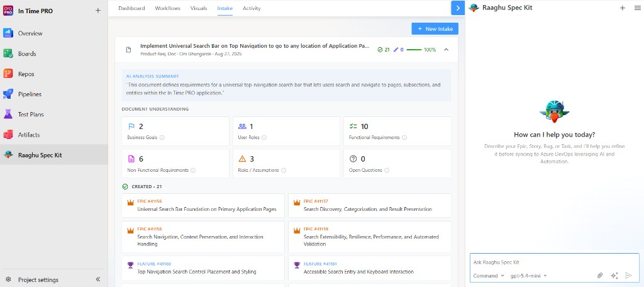Open the Functional Requirements card
Image resolution: width=644 pixels, height=287 pixels.
397,131
